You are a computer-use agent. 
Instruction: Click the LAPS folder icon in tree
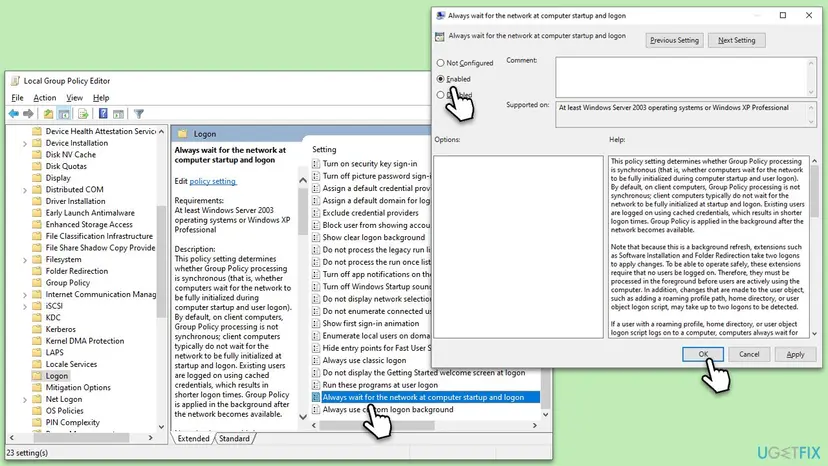tap(36, 352)
